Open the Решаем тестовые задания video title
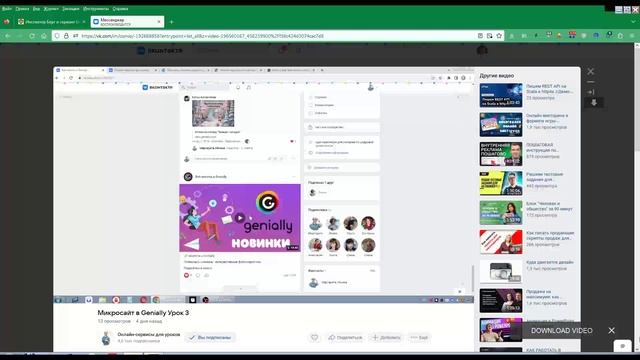640x360 pixels. pyautogui.click(x=544, y=177)
